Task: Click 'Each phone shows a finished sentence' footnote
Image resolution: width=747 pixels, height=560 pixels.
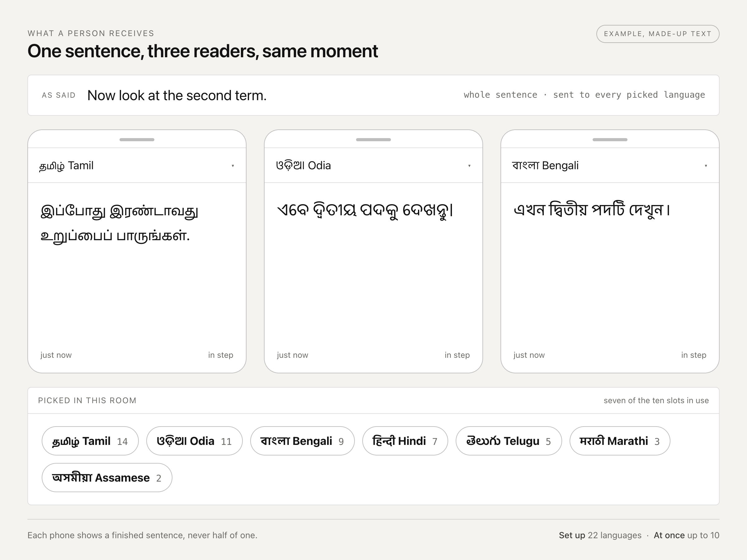Action: coord(143,535)
